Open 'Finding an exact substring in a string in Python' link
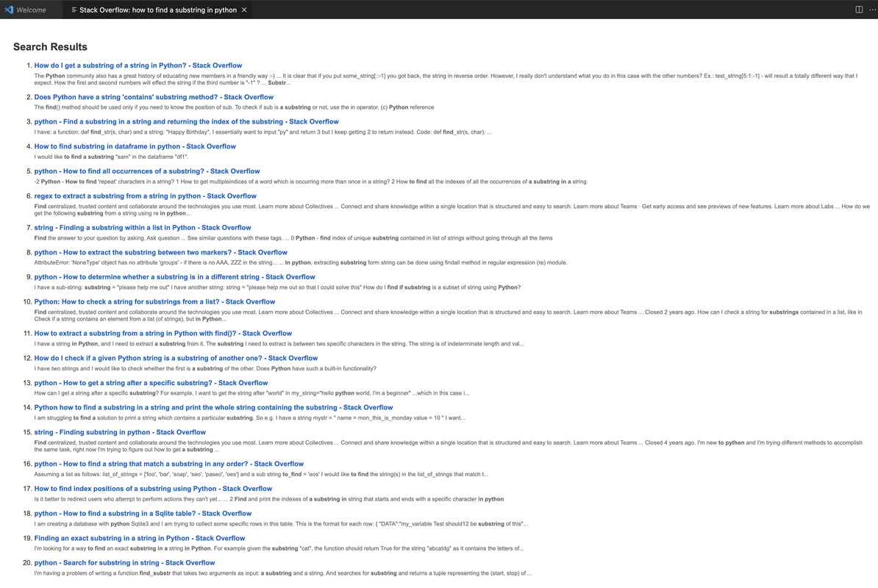The height and width of the screenshot is (588, 878). (x=140, y=538)
